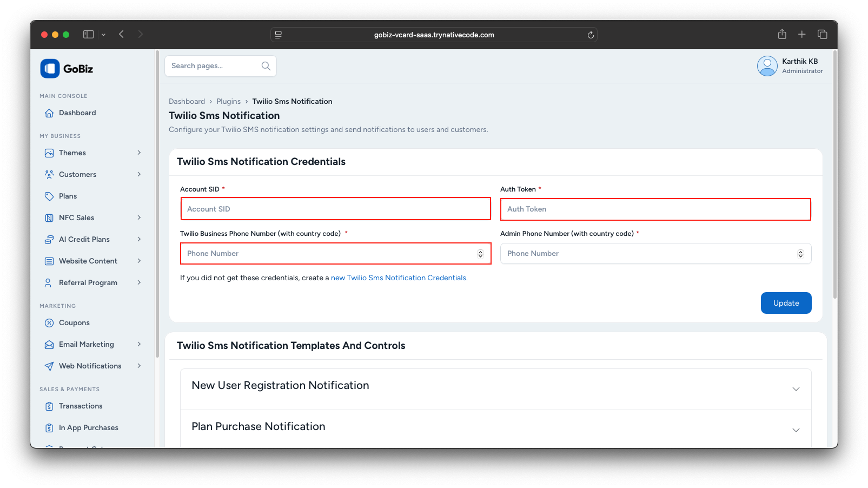Click the main page vertical scrollbar
The height and width of the screenshot is (488, 868).
click(835, 174)
